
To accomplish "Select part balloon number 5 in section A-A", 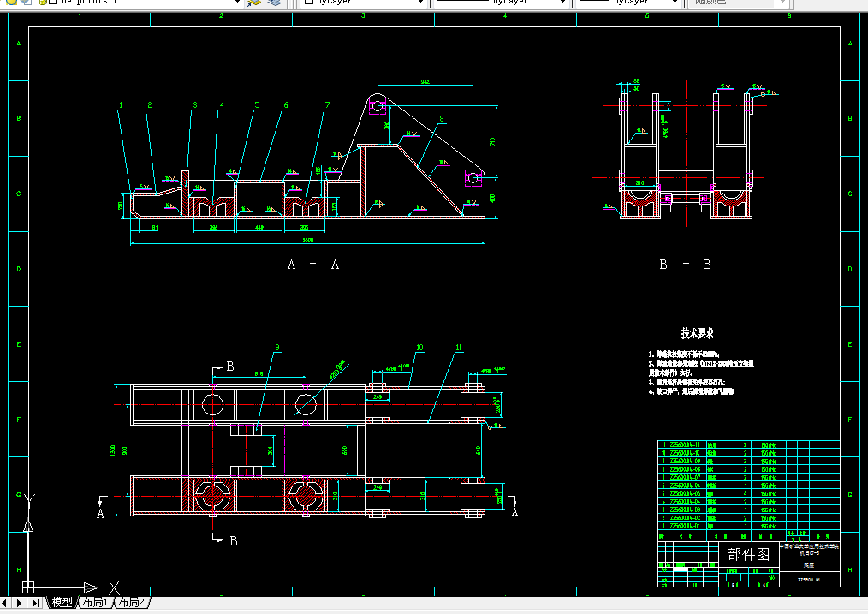I will pyautogui.click(x=257, y=105).
